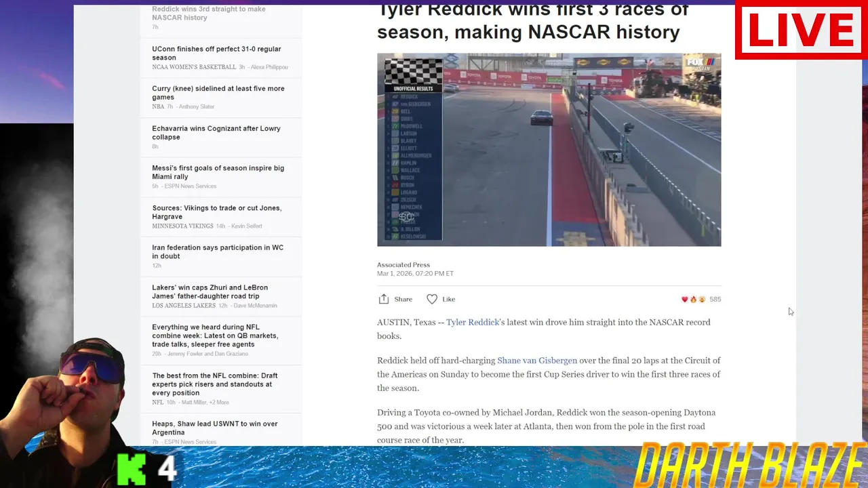The width and height of the screenshot is (868, 488).
Task: Click the Share text label
Action: click(x=403, y=299)
